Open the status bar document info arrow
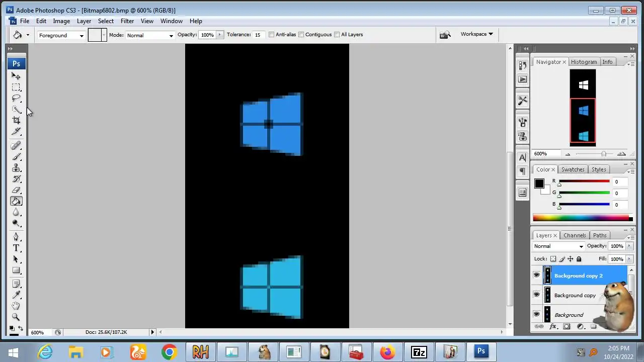This screenshot has height=362, width=644. (152, 332)
